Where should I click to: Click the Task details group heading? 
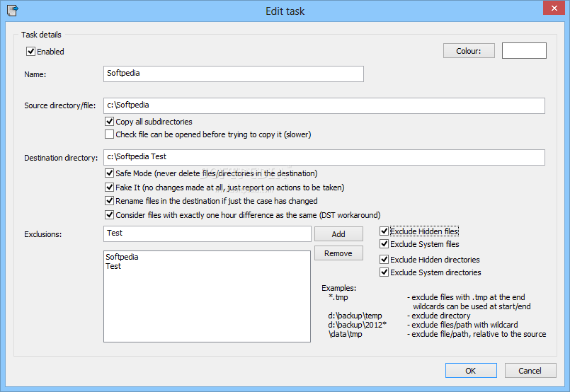(x=41, y=35)
